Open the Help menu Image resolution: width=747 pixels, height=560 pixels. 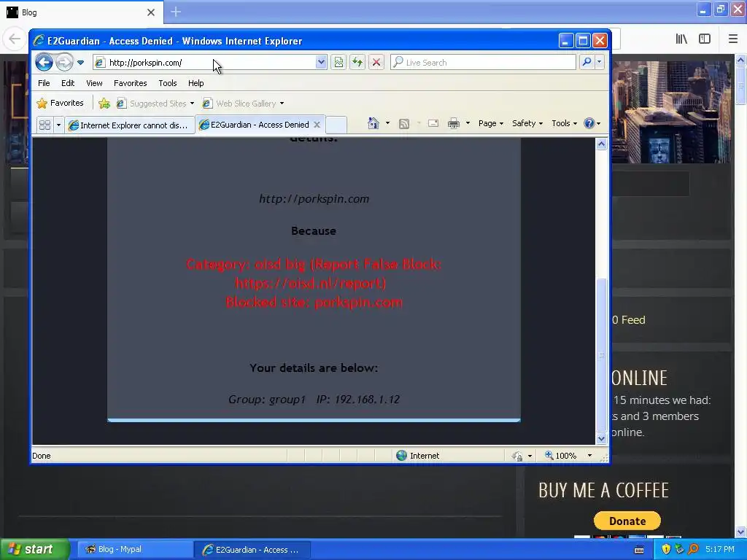tap(196, 83)
